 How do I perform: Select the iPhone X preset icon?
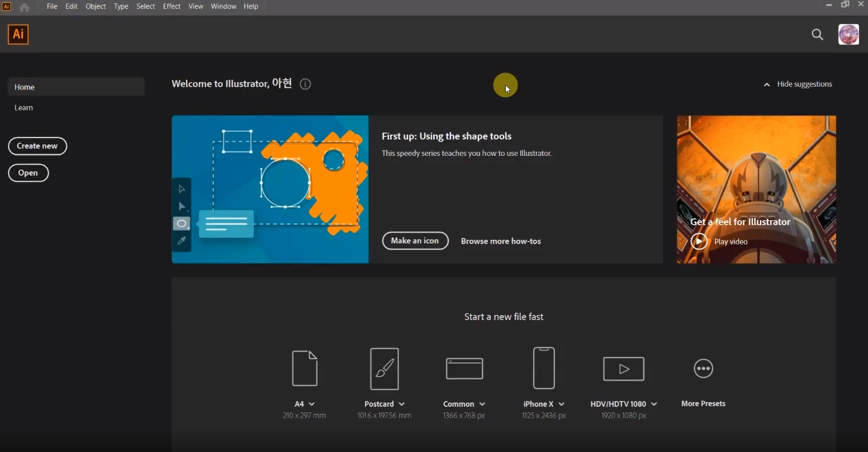[543, 369]
